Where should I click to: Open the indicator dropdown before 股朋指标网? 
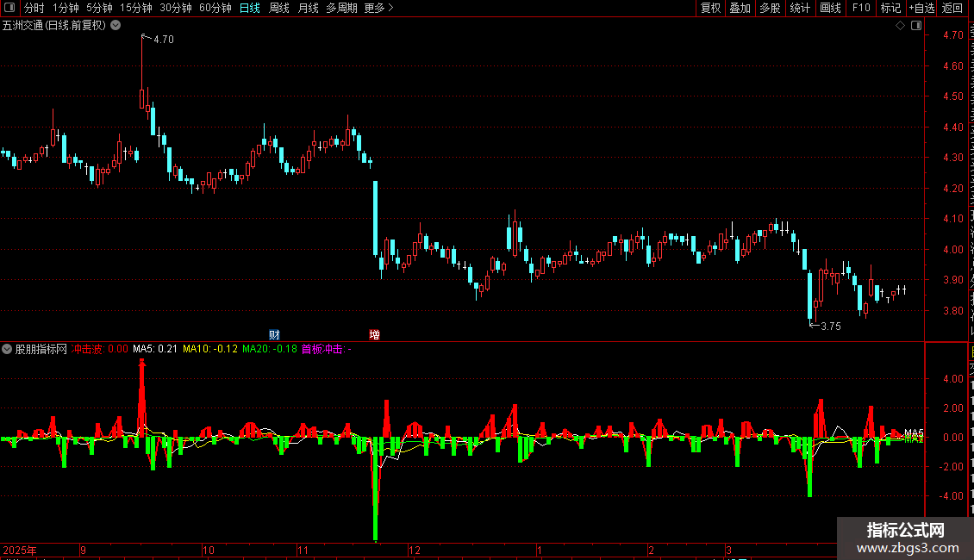point(7,349)
